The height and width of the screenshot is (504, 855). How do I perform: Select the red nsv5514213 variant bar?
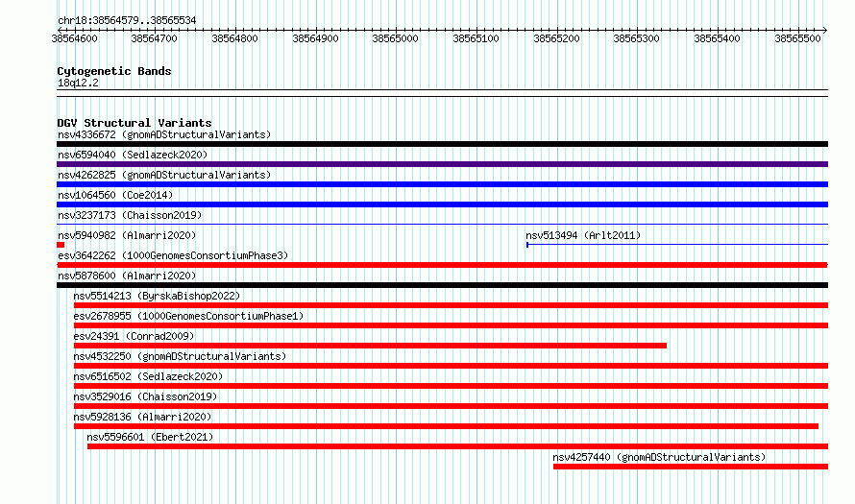tap(451, 305)
